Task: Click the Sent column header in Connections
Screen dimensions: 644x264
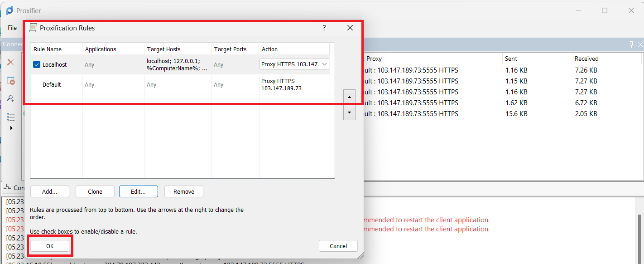Action: click(537, 59)
